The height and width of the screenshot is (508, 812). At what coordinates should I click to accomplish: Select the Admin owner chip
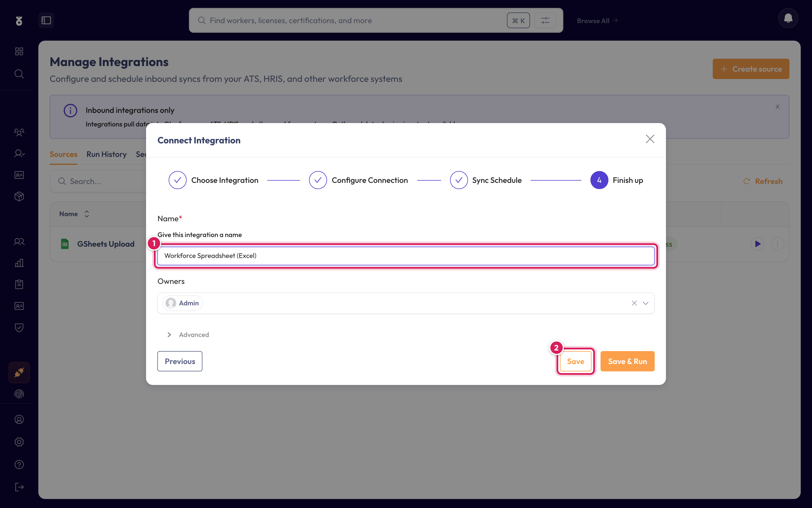point(182,303)
